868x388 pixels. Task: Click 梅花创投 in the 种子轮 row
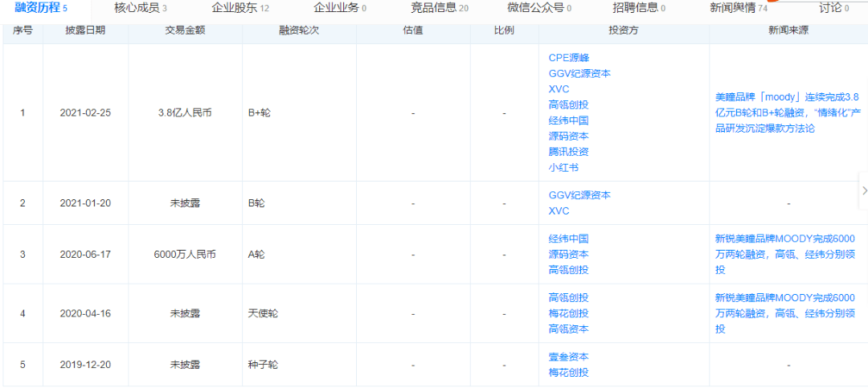coord(568,372)
